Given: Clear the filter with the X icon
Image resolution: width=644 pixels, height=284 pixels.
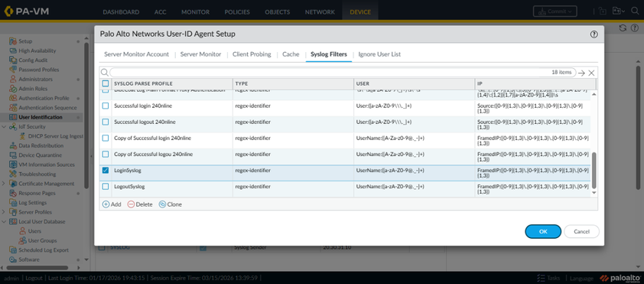Looking at the screenshot, I should 591,73.
